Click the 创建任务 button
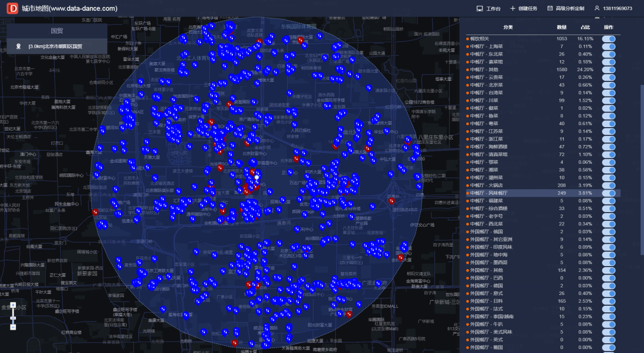 (x=528, y=9)
